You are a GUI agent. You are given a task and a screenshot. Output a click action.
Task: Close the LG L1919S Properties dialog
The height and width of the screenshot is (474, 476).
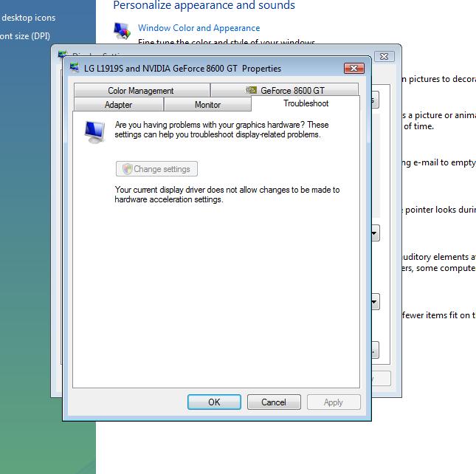pos(354,69)
